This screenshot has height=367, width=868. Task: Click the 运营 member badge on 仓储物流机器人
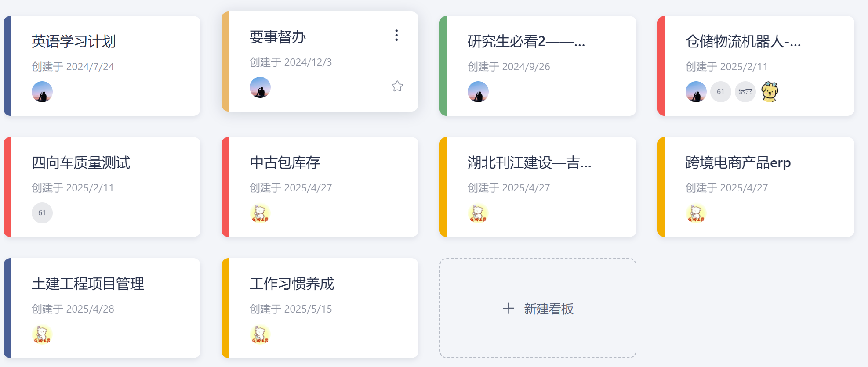click(745, 92)
